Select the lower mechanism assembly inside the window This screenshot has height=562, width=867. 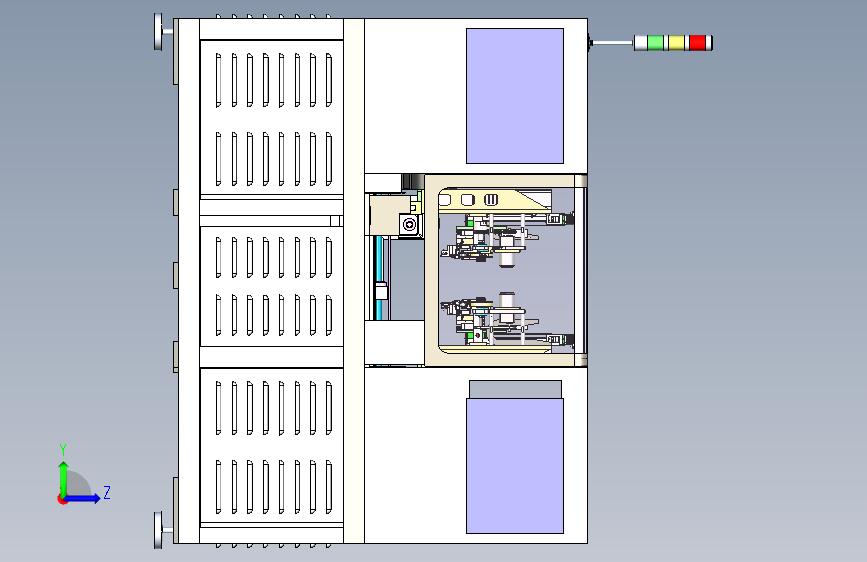click(x=498, y=320)
